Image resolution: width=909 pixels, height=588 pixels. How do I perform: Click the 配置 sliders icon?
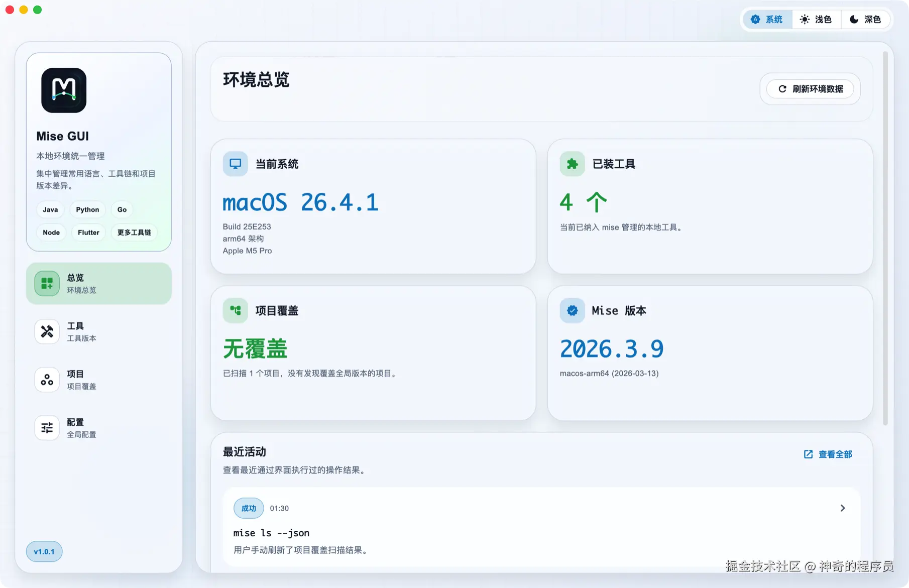(x=47, y=428)
